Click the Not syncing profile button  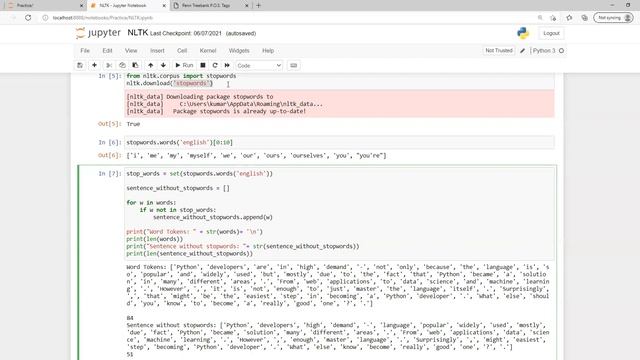click(x=613, y=18)
